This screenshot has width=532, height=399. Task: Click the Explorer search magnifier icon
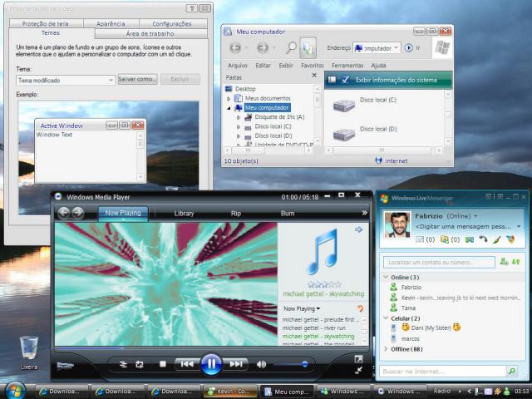point(291,48)
